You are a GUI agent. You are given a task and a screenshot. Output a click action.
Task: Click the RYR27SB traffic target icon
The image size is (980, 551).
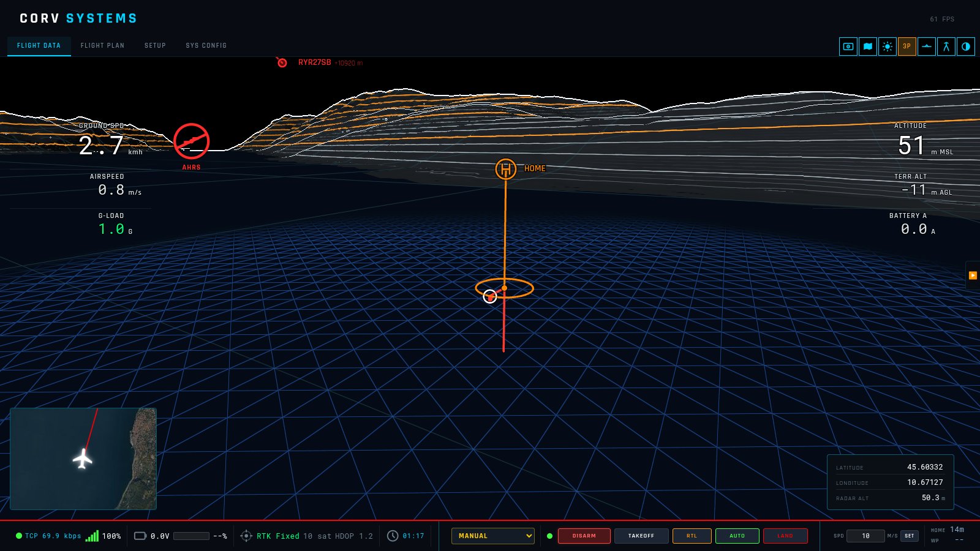(282, 62)
